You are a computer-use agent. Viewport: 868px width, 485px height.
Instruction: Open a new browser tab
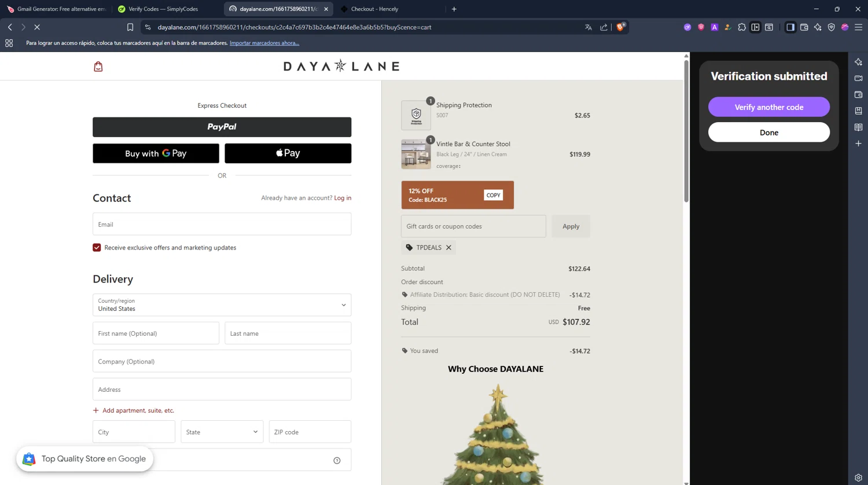pos(454,9)
